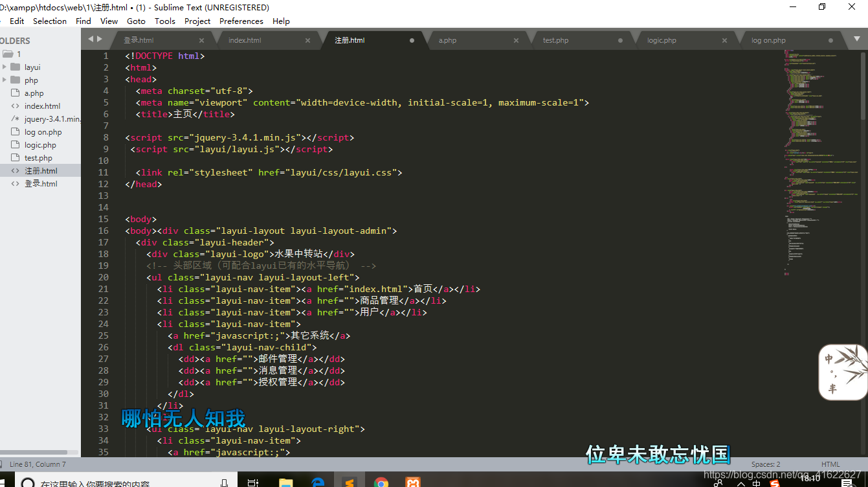Viewport: 868px width, 487px height.
Task: Click the Cortana microphone icon
Action: (x=225, y=483)
